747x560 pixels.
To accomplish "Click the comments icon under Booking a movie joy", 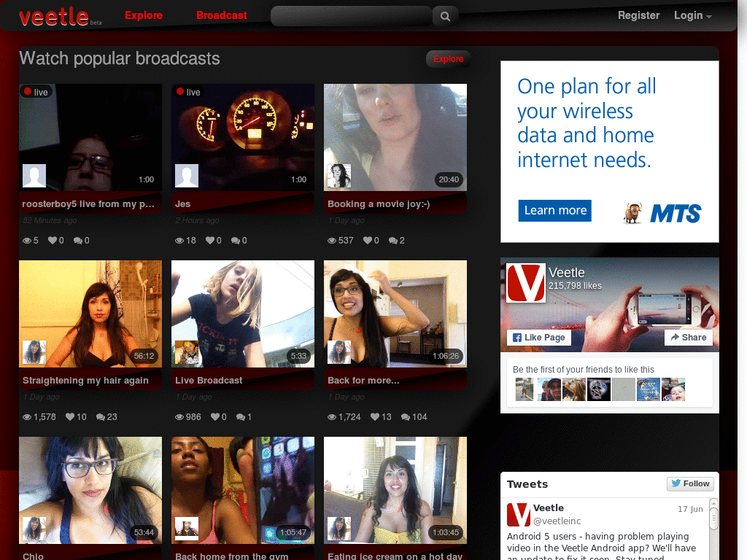I will 393,241.
